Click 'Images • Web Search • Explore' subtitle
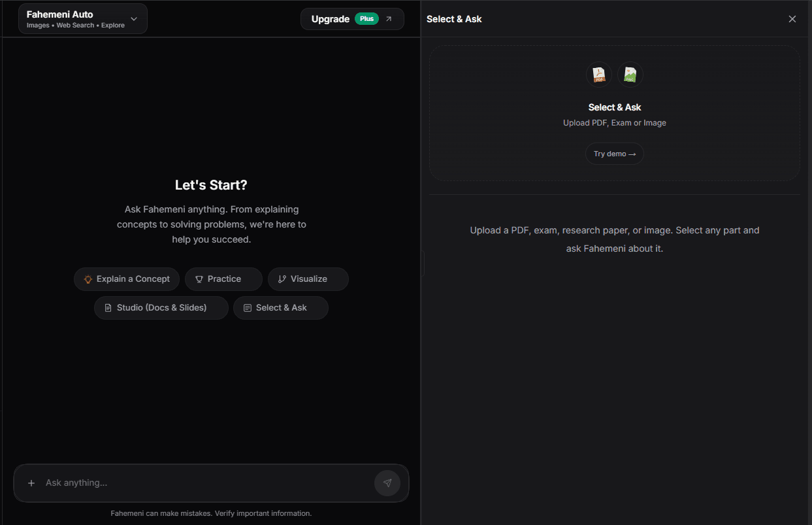The height and width of the screenshot is (525, 812). click(76, 25)
